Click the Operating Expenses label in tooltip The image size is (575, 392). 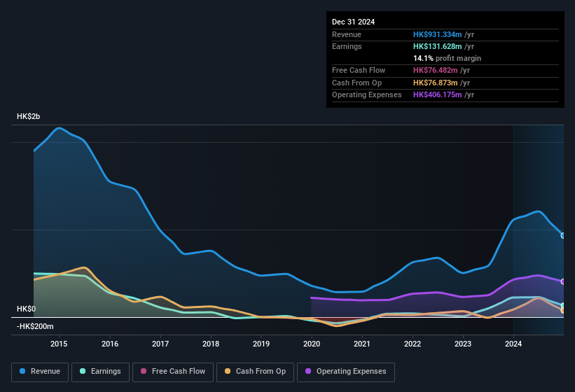click(x=366, y=95)
